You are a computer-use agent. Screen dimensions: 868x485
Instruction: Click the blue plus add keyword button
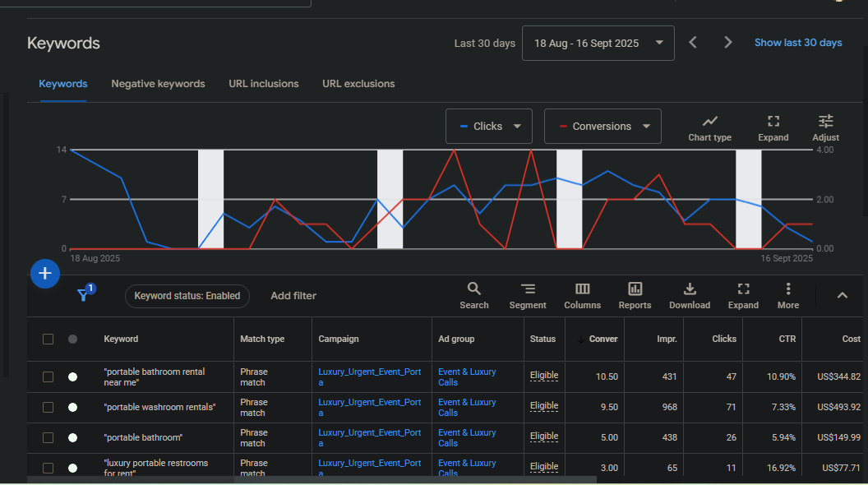(x=45, y=274)
